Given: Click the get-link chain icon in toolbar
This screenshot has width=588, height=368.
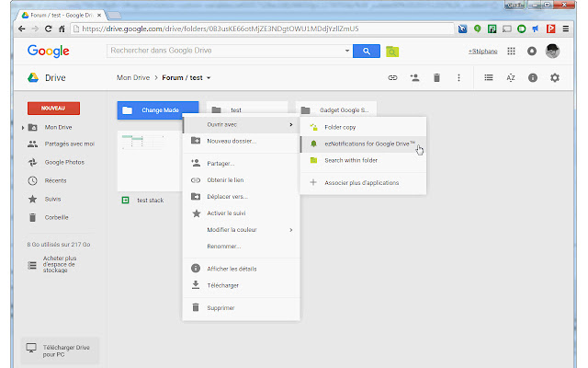Looking at the screenshot, I should tap(392, 77).
